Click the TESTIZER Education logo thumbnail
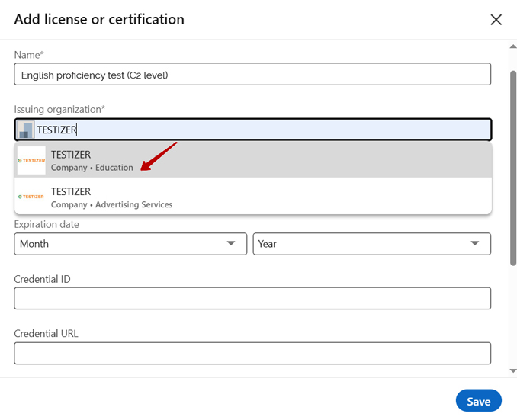 [31, 161]
